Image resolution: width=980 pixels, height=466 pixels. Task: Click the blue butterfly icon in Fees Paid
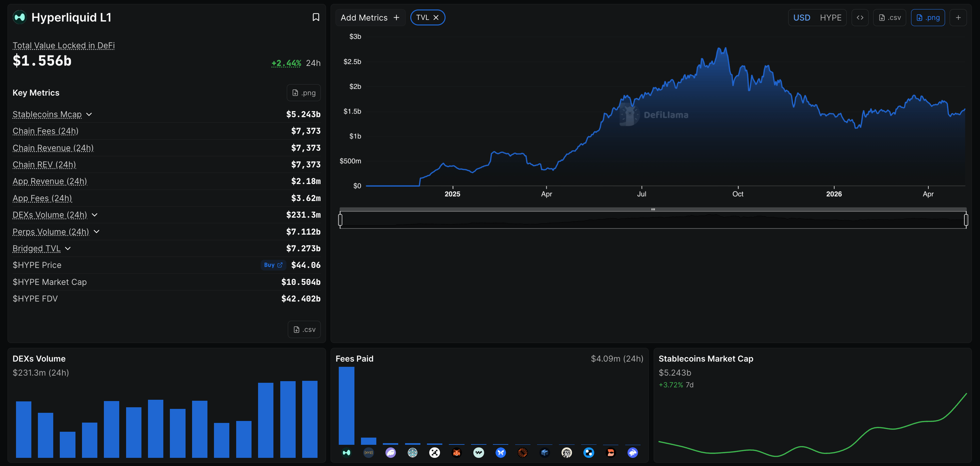coord(501,452)
